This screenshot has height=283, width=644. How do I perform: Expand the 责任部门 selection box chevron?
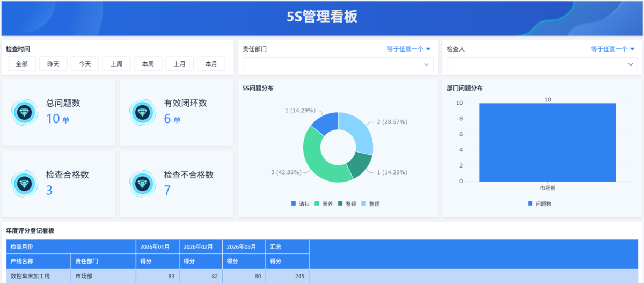point(427,64)
